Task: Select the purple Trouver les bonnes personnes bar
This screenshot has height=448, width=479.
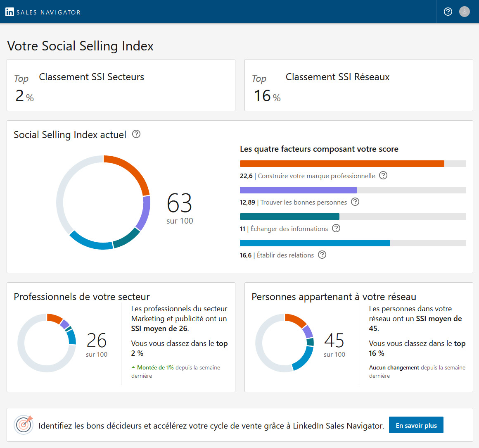Action: click(298, 190)
